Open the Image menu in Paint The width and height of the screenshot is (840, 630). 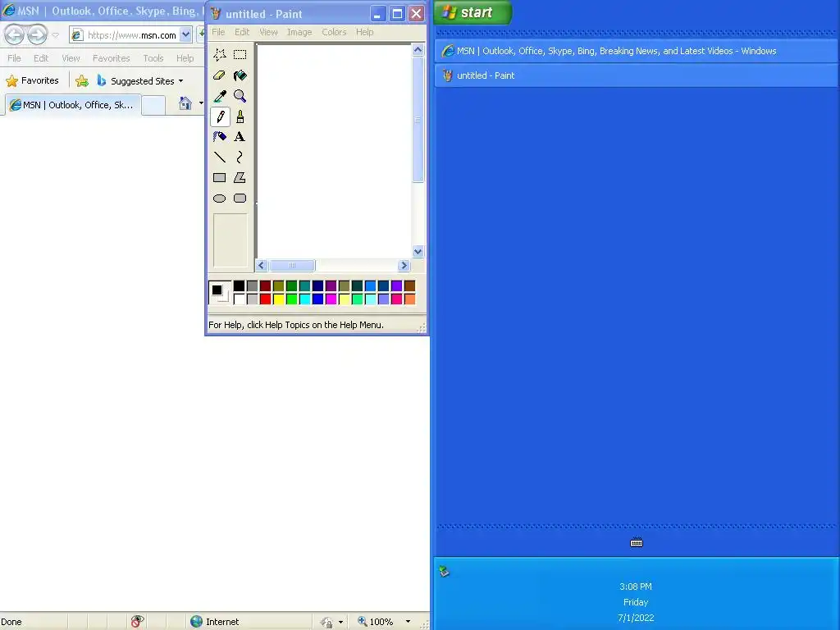pos(299,32)
